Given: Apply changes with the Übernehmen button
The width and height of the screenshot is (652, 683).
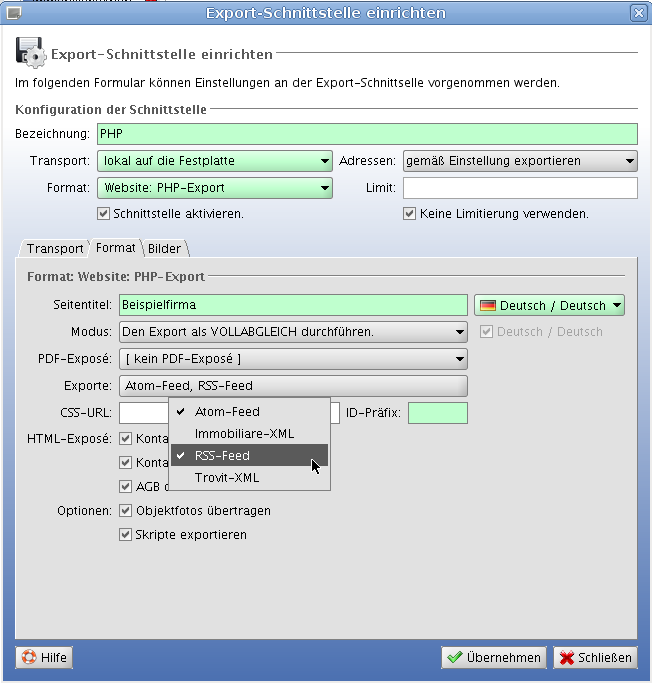Looking at the screenshot, I should point(494,657).
